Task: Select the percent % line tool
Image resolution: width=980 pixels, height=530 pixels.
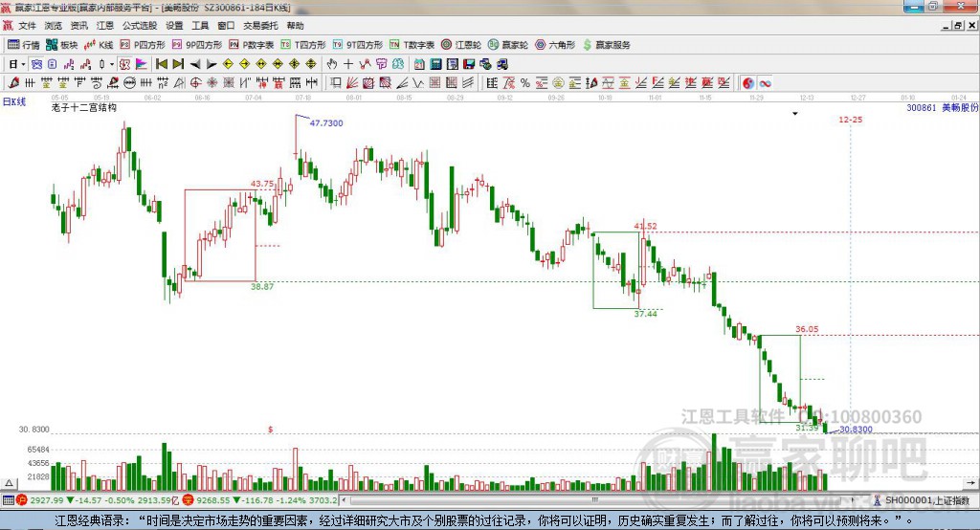Action: tap(525, 82)
